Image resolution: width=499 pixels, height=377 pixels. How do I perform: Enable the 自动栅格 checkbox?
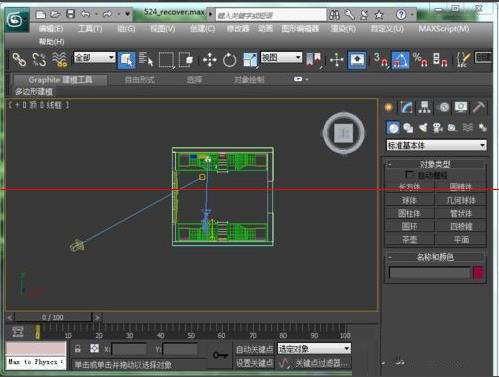[409, 174]
